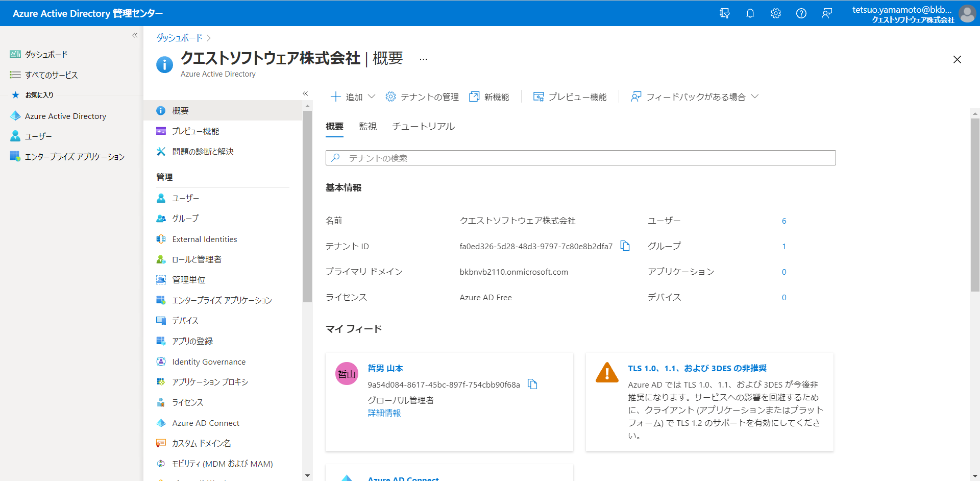
Task: Click the user account avatar
Action: click(x=967, y=13)
